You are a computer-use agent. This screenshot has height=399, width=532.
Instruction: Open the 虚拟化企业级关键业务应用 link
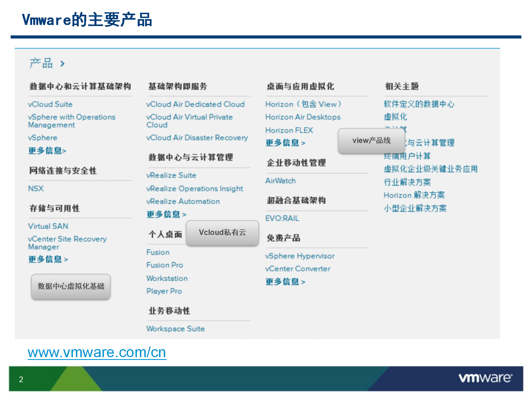tap(431, 169)
